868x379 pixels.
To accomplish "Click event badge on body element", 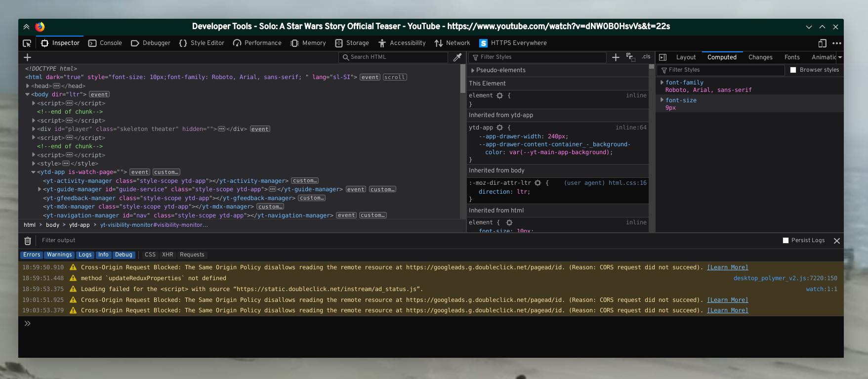I will (x=99, y=95).
